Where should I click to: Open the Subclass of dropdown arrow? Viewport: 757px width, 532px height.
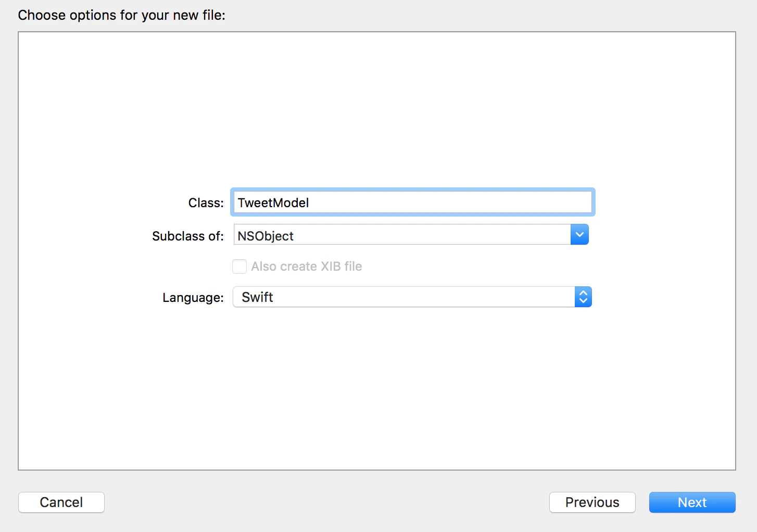pos(579,235)
